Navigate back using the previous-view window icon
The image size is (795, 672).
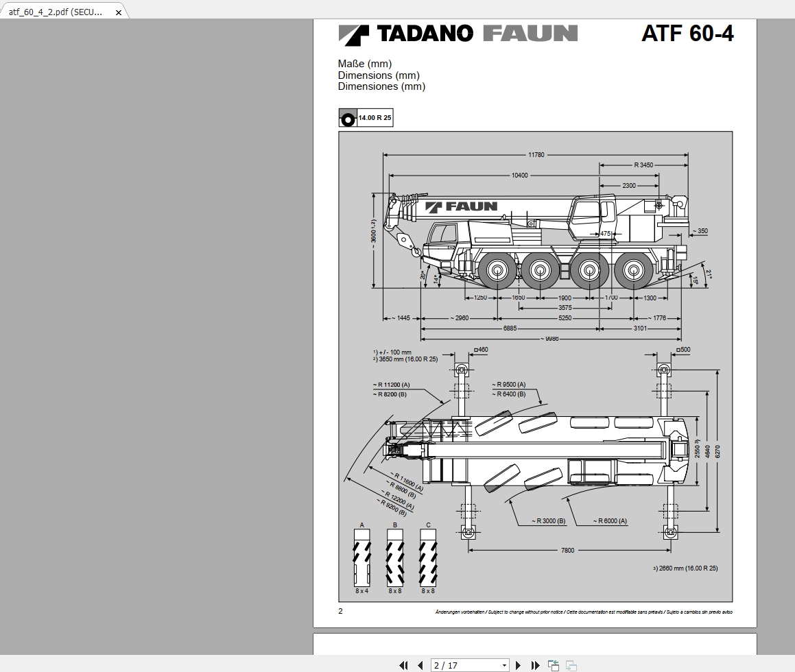point(553,665)
